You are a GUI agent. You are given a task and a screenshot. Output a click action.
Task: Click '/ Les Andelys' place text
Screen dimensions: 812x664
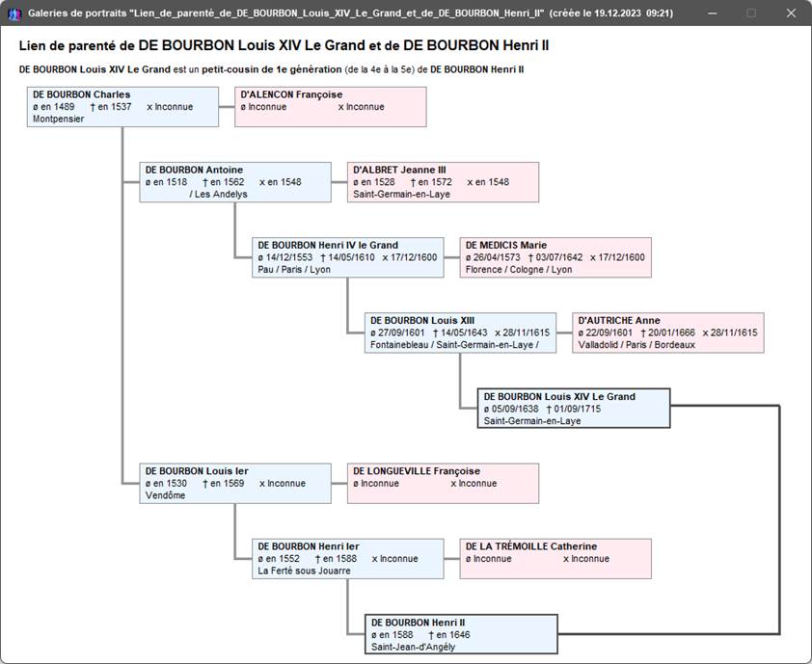(218, 194)
